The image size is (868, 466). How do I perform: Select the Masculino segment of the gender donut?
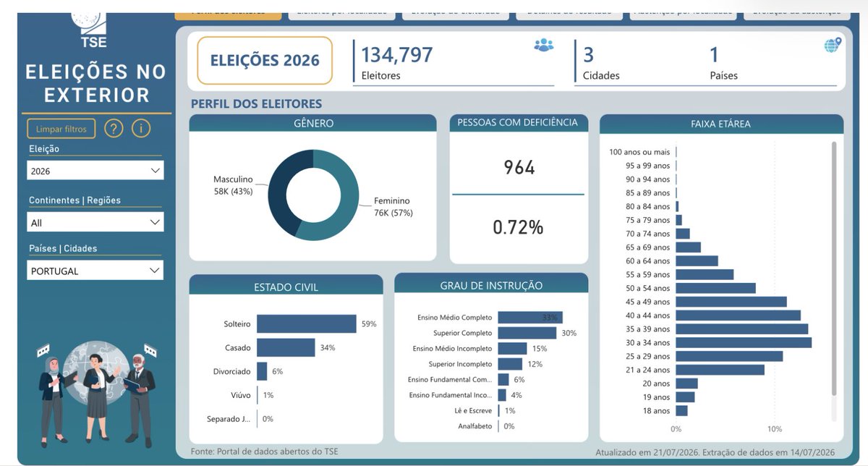[x=282, y=192]
